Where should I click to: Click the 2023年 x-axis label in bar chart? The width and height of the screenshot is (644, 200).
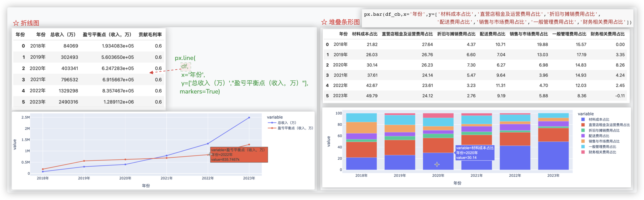click(x=553, y=175)
